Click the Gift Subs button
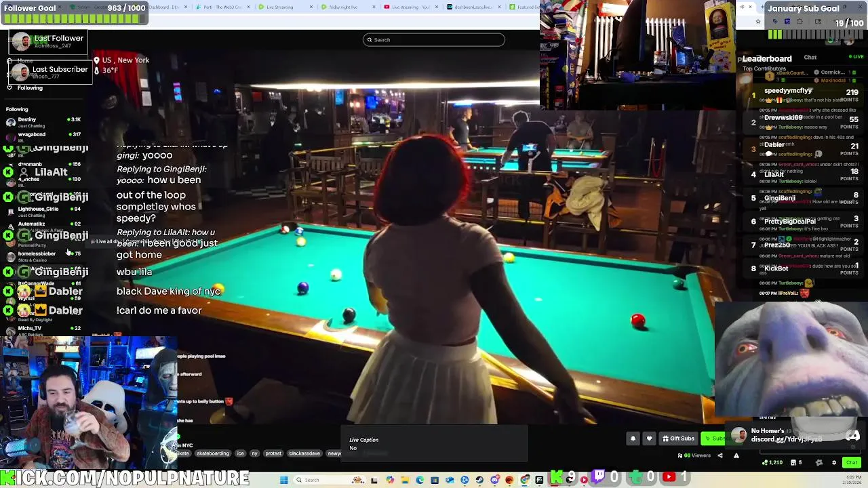868x488 pixels. [x=678, y=439]
